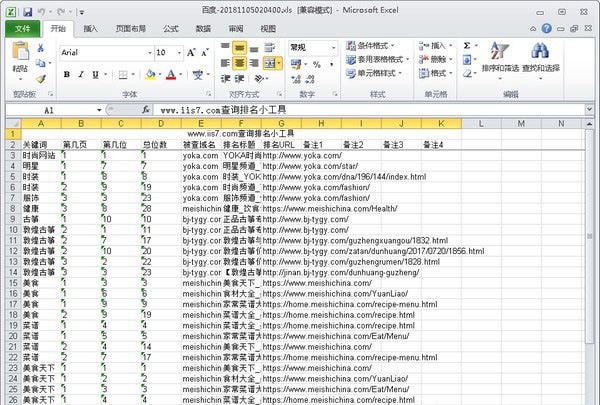Image resolution: width=600 pixels, height=405 pixels.
Task: Open the font name dropdown Arial
Action: point(150,52)
